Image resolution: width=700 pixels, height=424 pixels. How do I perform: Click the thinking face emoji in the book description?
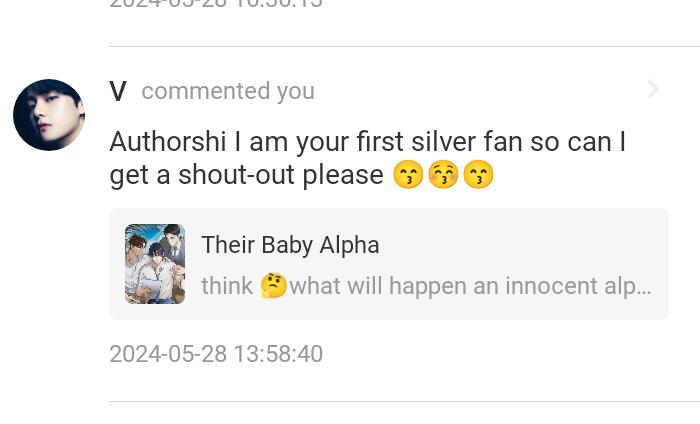pyautogui.click(x=273, y=286)
